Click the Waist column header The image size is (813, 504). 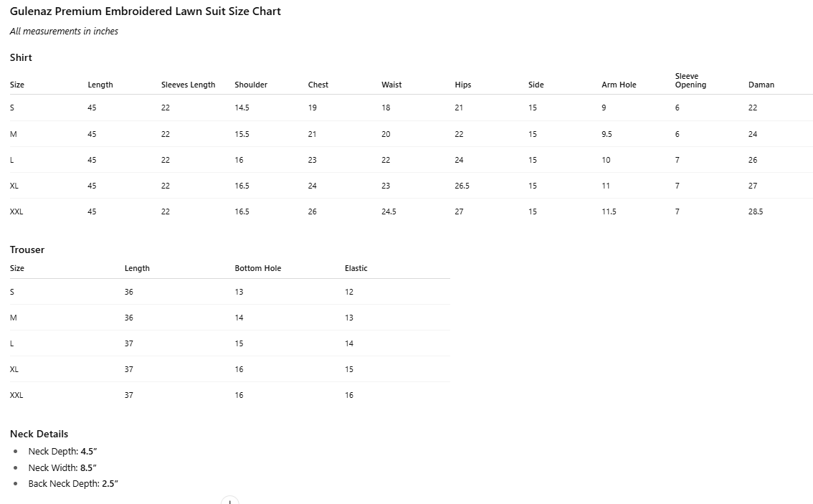(391, 85)
